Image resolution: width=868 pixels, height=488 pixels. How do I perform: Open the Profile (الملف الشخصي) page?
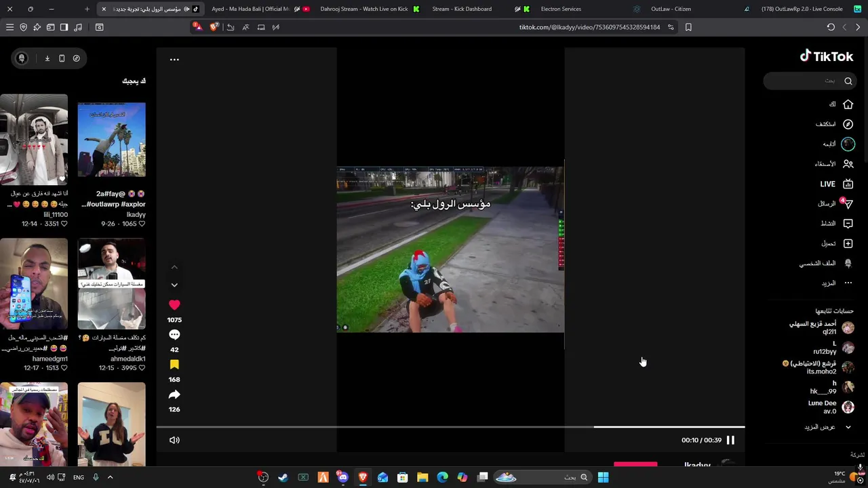click(827, 263)
